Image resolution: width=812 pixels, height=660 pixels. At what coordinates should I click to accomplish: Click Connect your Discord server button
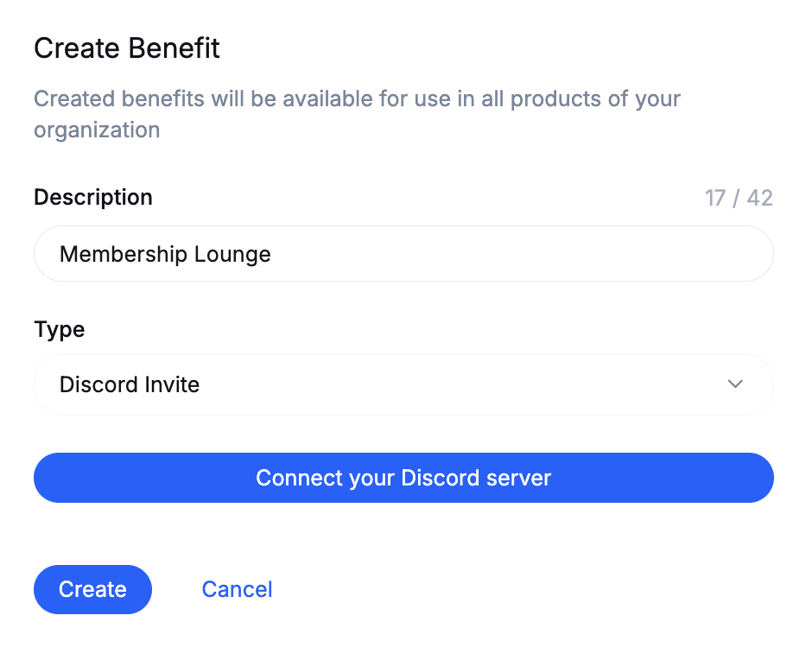click(x=403, y=478)
